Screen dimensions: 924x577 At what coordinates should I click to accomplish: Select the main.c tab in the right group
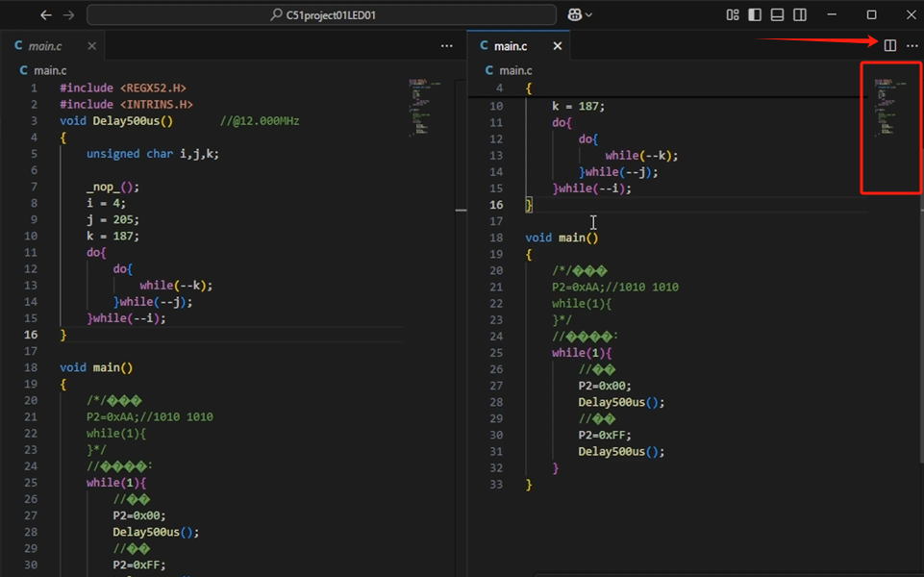click(x=510, y=45)
